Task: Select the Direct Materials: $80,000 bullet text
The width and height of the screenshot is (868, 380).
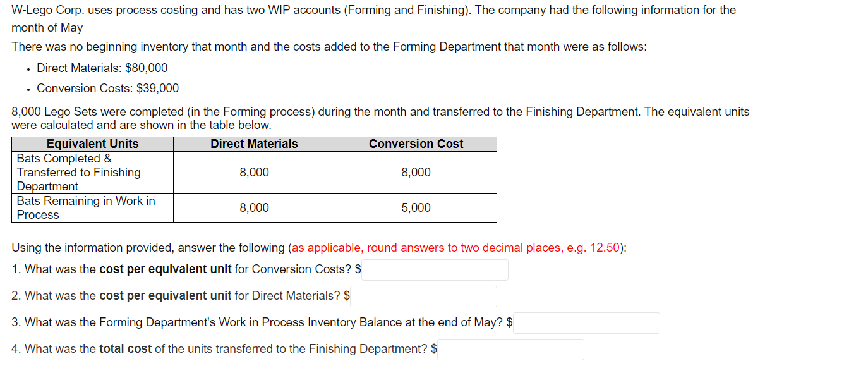Action: point(101,68)
